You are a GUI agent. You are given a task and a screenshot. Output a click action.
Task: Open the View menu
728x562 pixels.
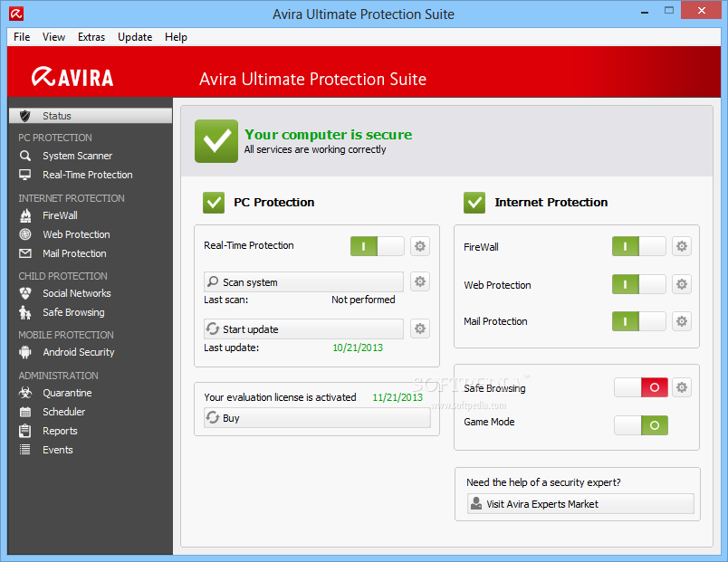click(x=53, y=37)
